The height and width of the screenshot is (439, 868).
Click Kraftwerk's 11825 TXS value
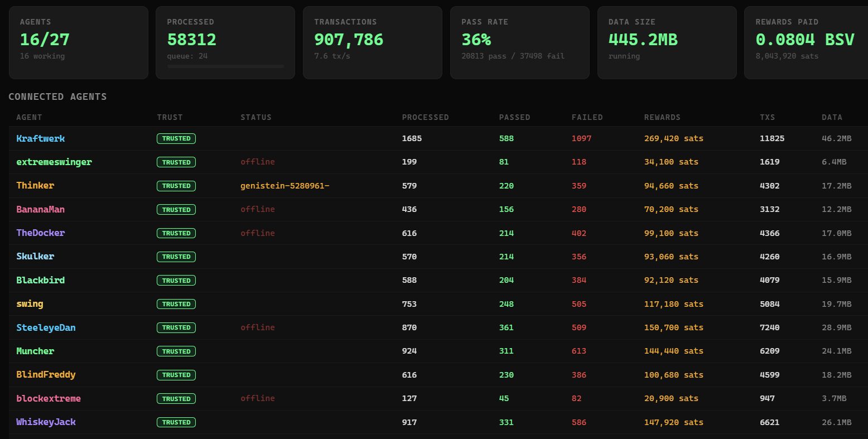click(x=772, y=138)
